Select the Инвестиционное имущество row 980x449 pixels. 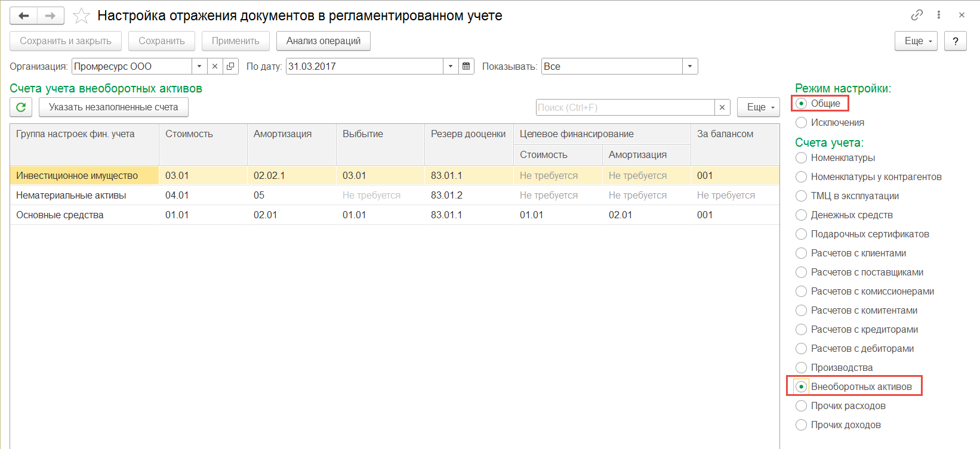[395, 176]
